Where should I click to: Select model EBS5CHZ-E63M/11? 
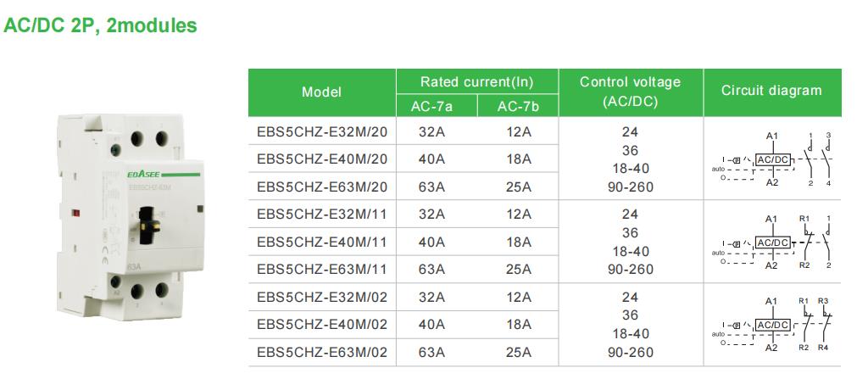coord(322,270)
